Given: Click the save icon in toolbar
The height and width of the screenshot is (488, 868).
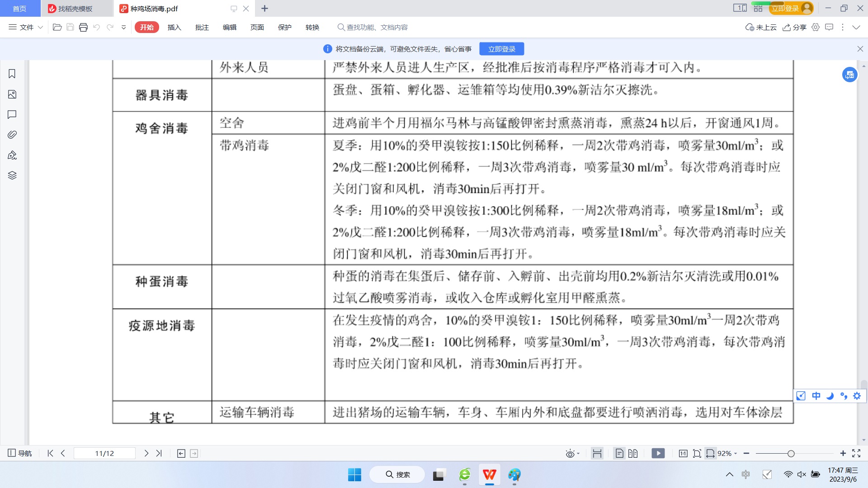Looking at the screenshot, I should click(70, 27).
